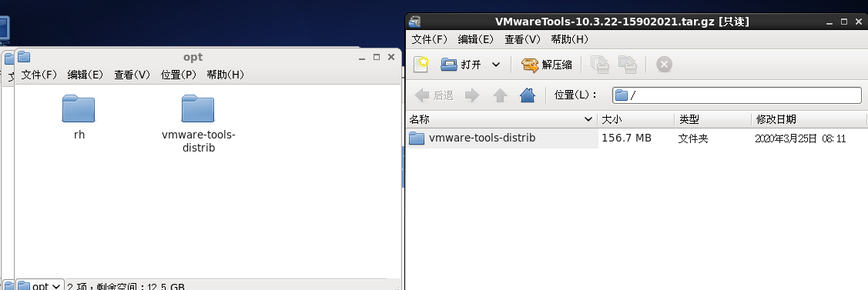Click the 打开 button in archive manager

pos(461,65)
